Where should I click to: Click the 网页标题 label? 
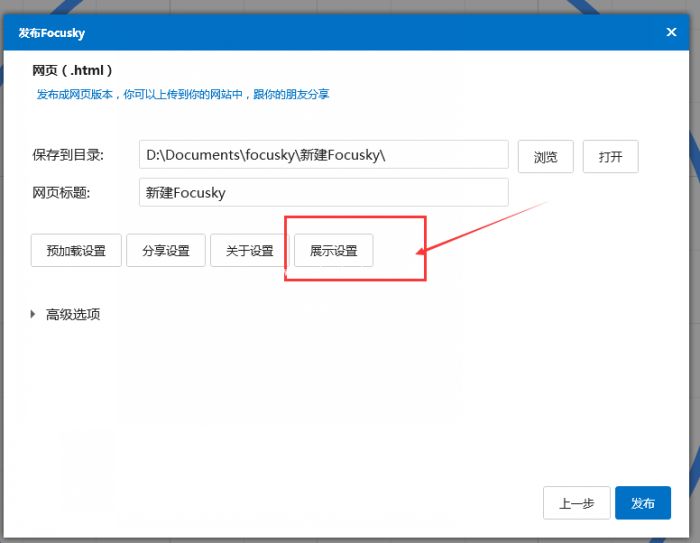[x=61, y=193]
